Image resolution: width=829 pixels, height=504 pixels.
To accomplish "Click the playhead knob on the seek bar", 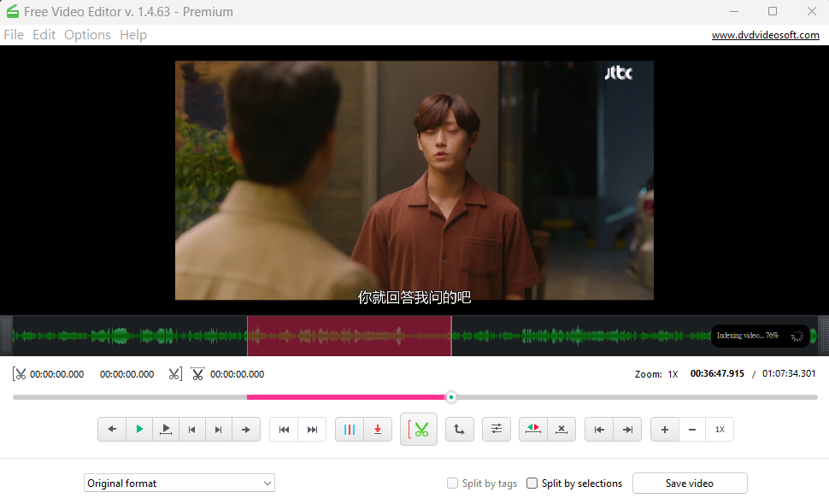I will (451, 396).
